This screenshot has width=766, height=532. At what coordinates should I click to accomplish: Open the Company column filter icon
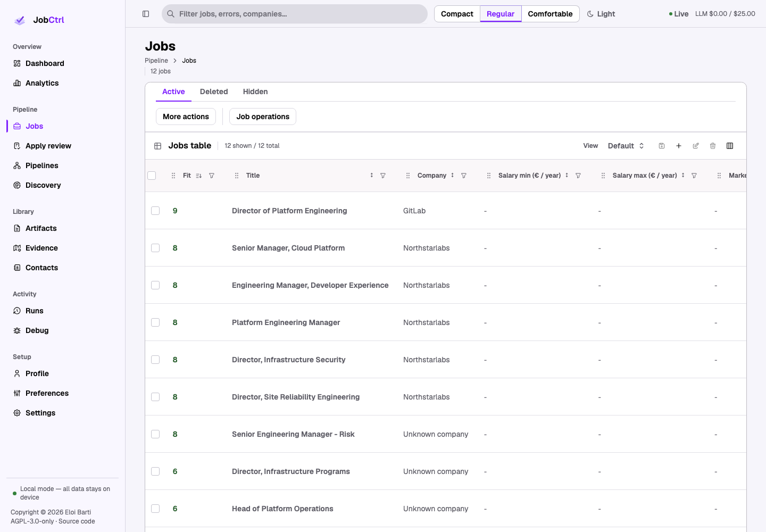coord(464,176)
